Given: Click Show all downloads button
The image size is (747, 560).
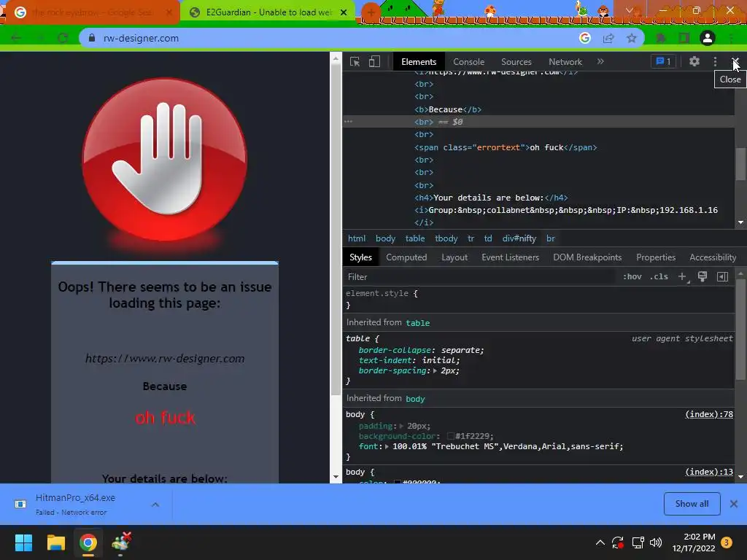Looking at the screenshot, I should [692, 504].
